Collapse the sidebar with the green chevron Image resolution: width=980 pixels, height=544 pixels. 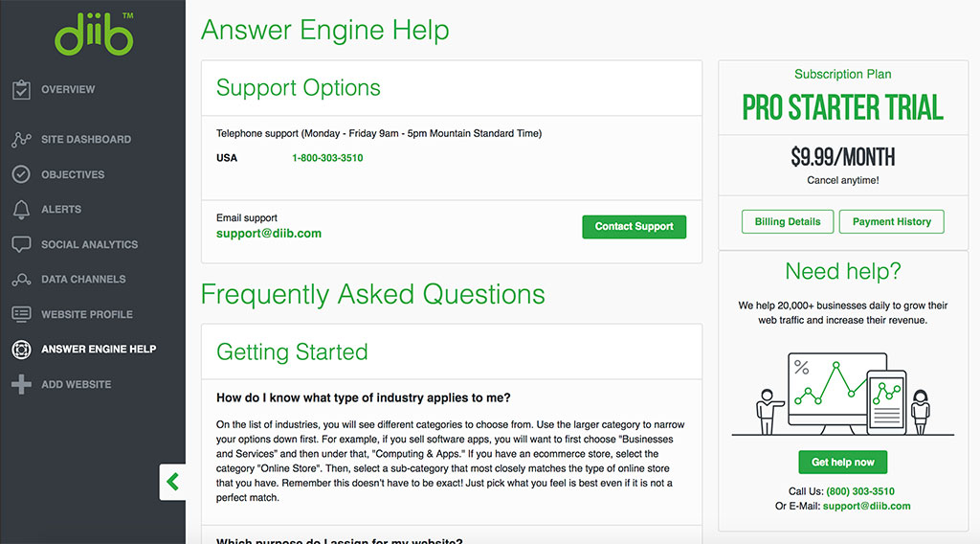pyautogui.click(x=172, y=482)
